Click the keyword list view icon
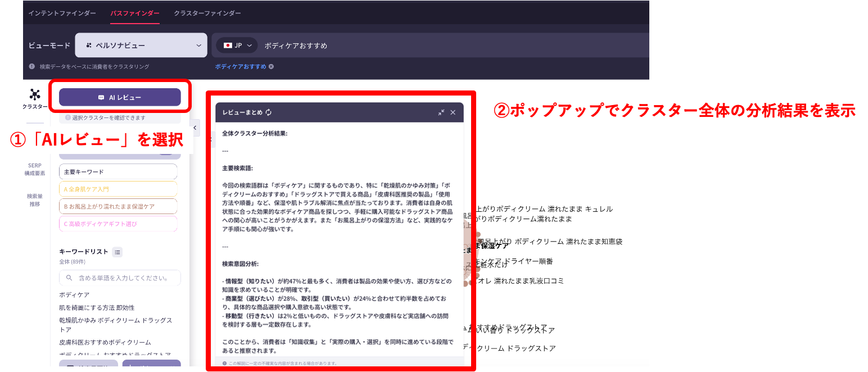 (x=117, y=252)
